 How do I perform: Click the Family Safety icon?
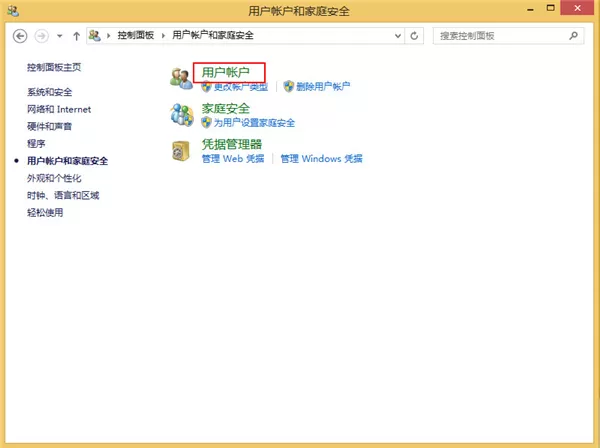182,115
